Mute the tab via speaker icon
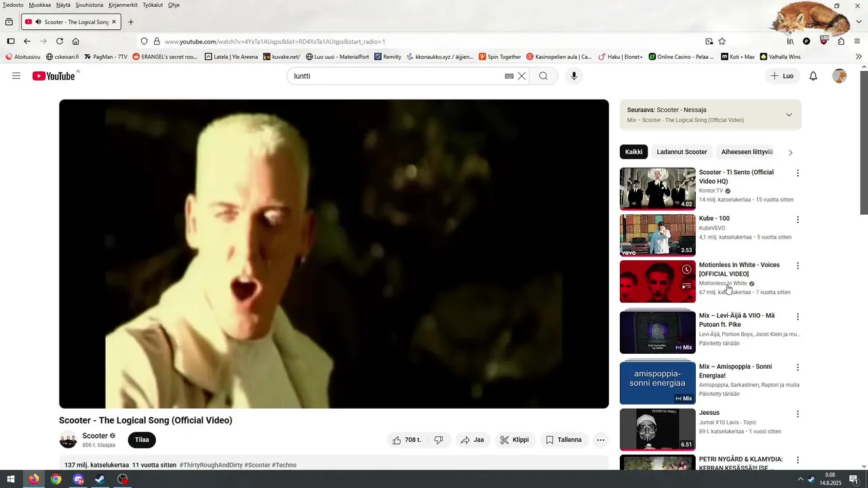Viewport: 868px width, 488px height. [x=39, y=22]
